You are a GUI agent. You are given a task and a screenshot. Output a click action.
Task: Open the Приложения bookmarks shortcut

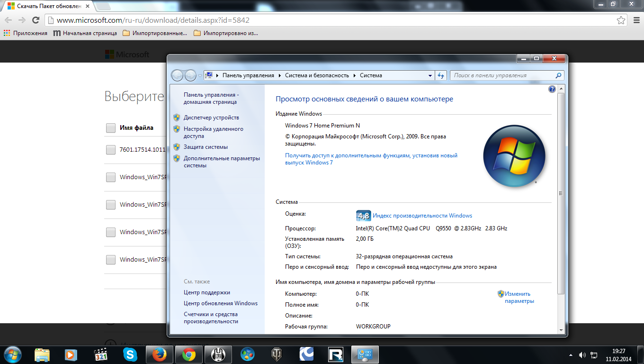(26, 33)
